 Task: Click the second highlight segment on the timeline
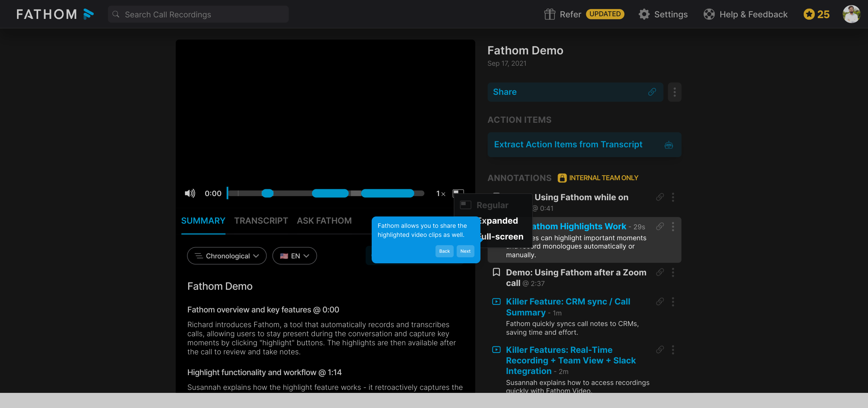330,193
